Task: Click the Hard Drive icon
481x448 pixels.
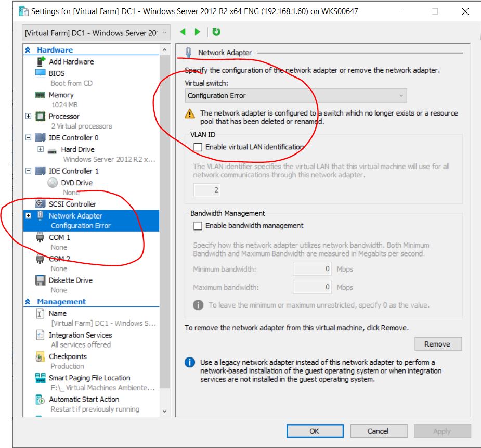Action: click(x=53, y=150)
